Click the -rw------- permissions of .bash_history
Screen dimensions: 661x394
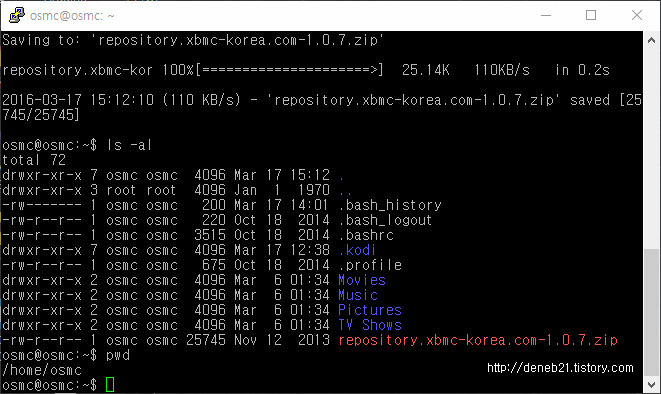pyautogui.click(x=42, y=205)
